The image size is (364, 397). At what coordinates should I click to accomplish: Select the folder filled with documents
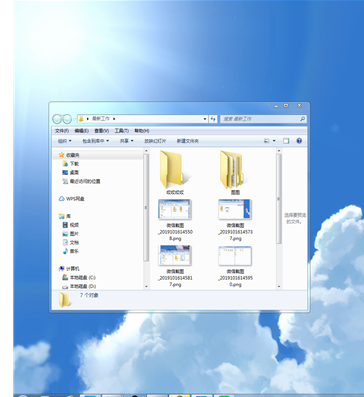235,173
